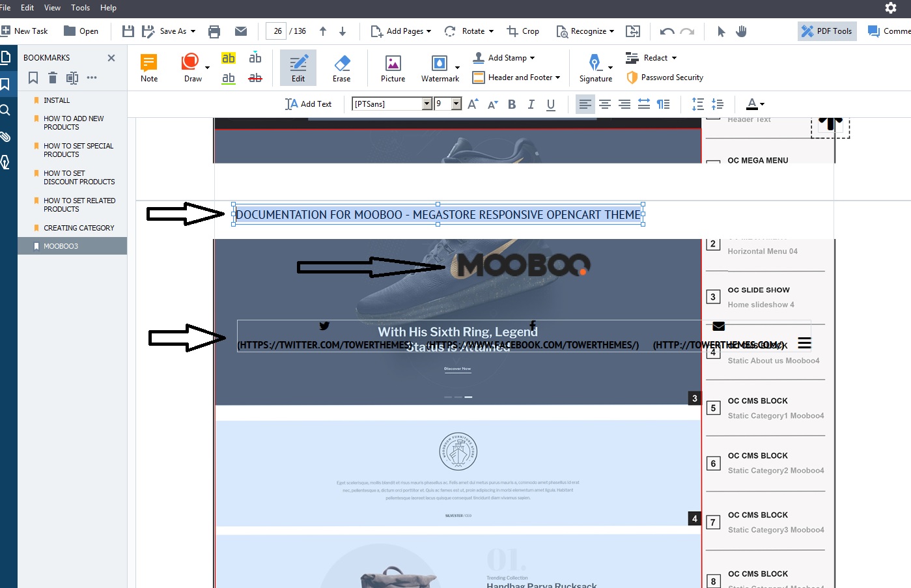Open the font size dropdown
This screenshot has height=588, width=911.
pos(456,104)
